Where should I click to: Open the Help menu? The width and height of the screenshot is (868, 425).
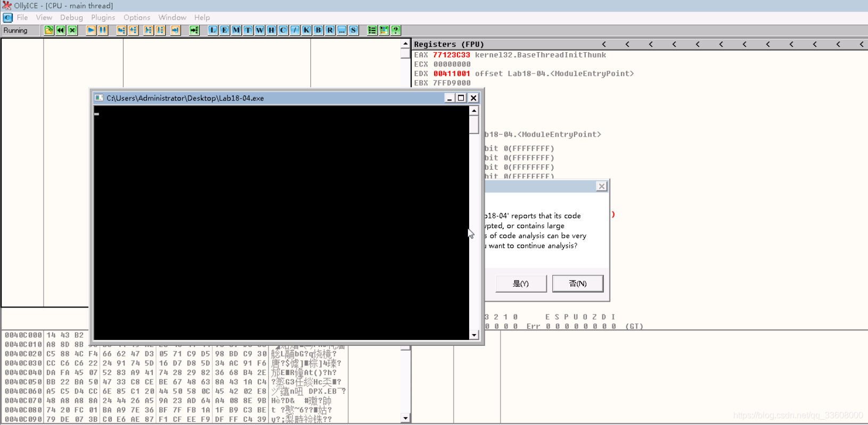202,18
